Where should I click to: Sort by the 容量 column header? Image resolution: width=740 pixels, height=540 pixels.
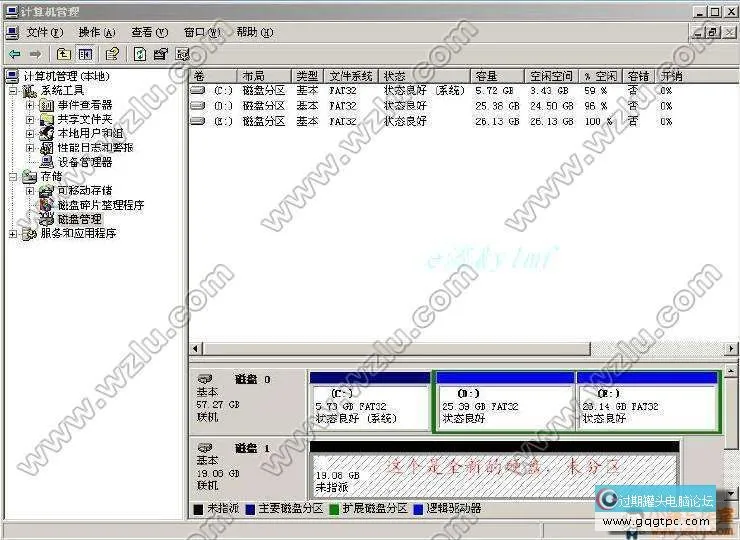[498, 76]
